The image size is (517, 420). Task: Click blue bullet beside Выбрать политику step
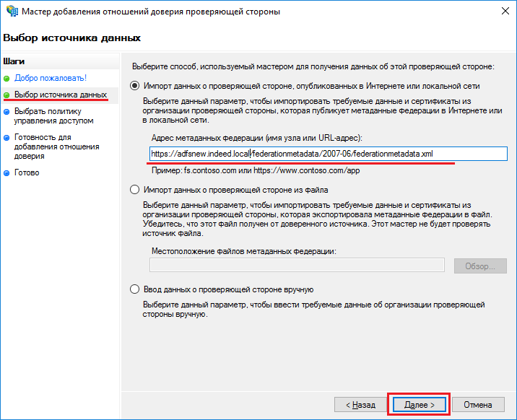click(x=7, y=112)
